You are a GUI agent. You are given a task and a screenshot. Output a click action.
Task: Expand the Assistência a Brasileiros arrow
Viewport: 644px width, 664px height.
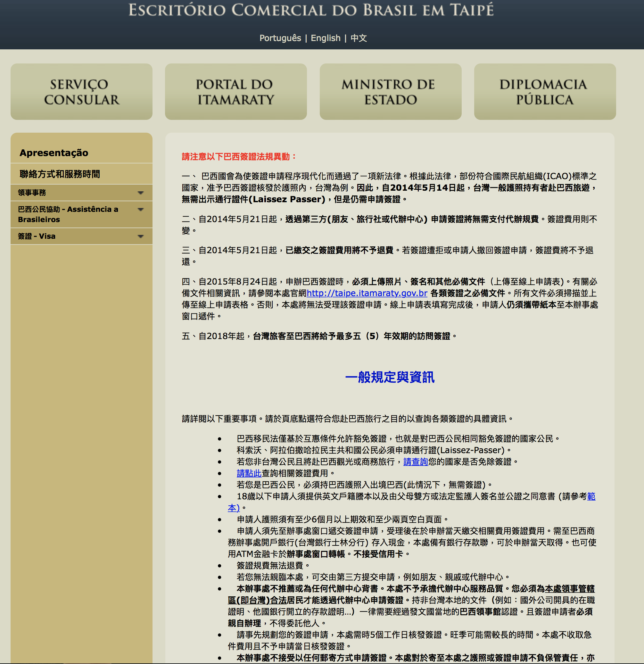[141, 209]
